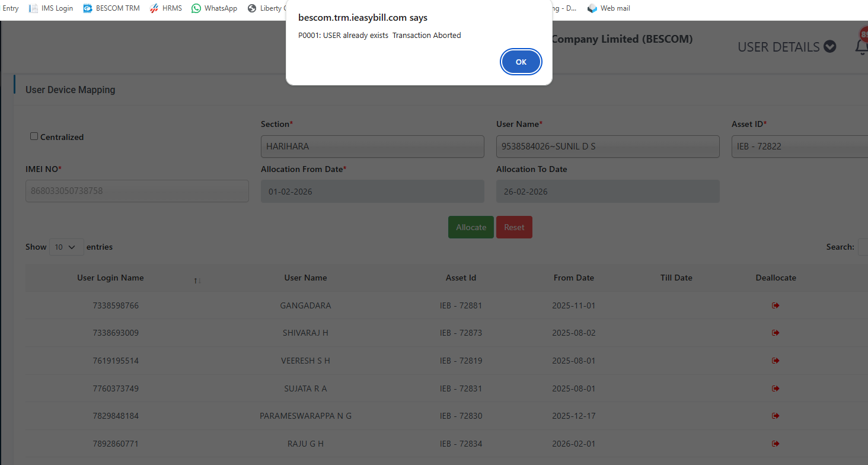Click the user name VEERESH S H
868x465 pixels.
click(305, 361)
